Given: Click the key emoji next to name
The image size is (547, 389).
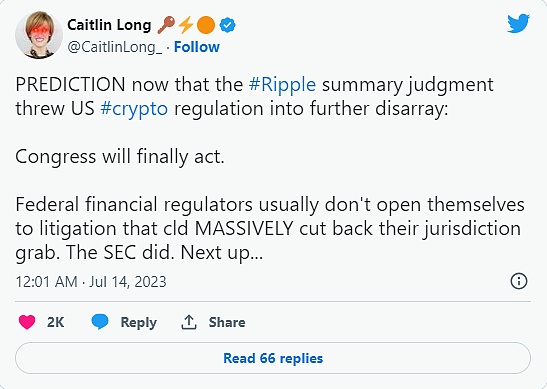Looking at the screenshot, I should 166,25.
